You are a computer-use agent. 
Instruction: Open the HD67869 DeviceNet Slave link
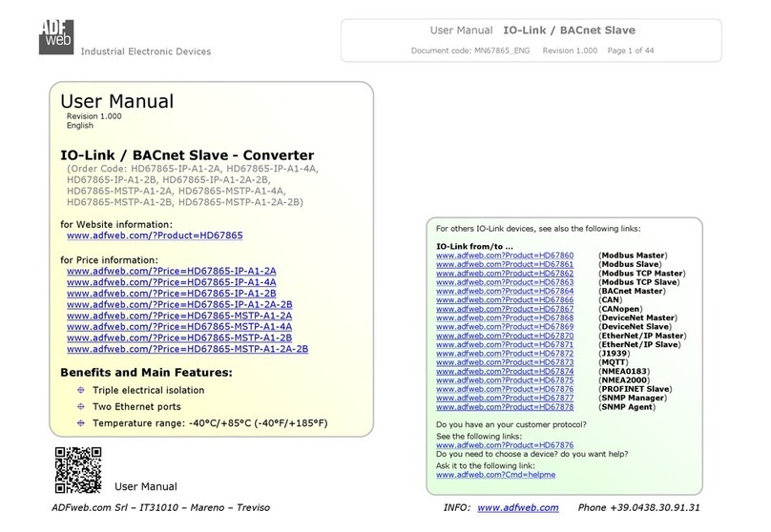(505, 327)
